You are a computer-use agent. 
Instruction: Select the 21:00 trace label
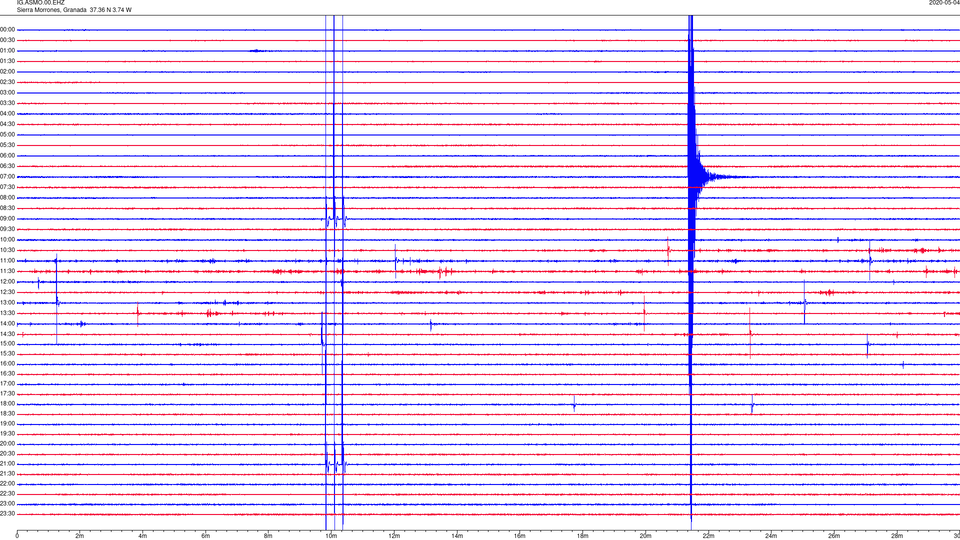coord(7,464)
